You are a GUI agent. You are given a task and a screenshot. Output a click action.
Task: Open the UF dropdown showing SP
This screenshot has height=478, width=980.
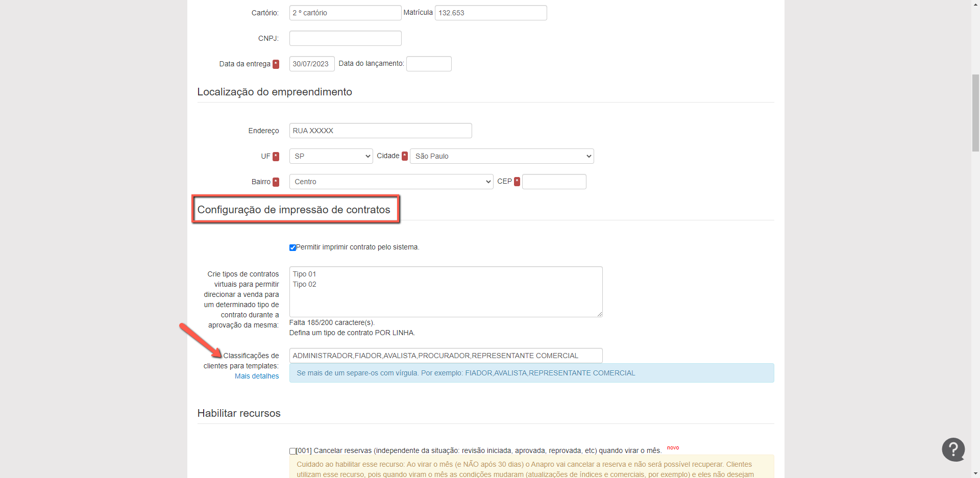[331, 156]
